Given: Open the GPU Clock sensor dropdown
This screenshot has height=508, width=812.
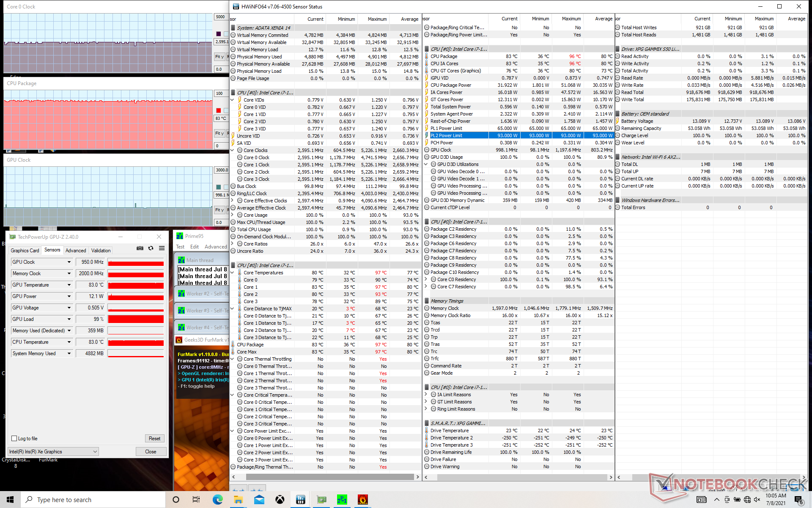Looking at the screenshot, I should 69,262.
